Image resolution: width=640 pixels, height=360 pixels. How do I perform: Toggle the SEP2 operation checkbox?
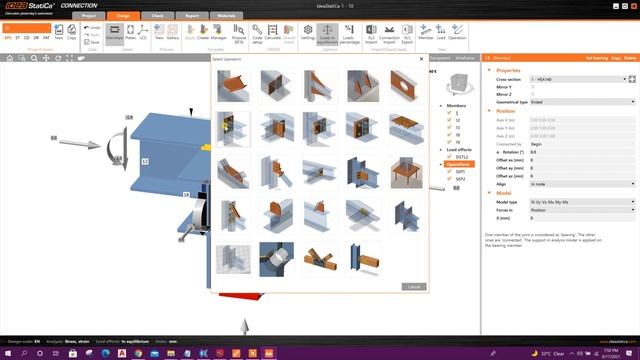pyautogui.click(x=449, y=179)
